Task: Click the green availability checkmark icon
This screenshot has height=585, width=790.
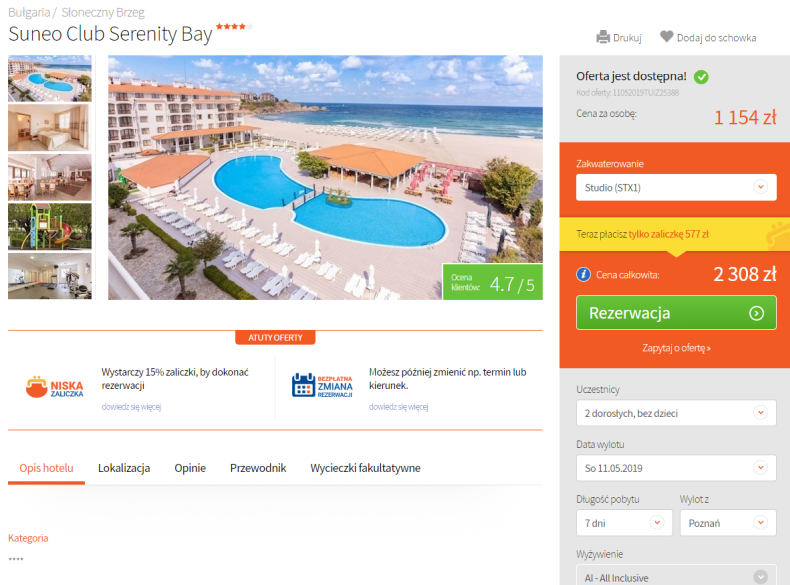Action: [x=701, y=77]
